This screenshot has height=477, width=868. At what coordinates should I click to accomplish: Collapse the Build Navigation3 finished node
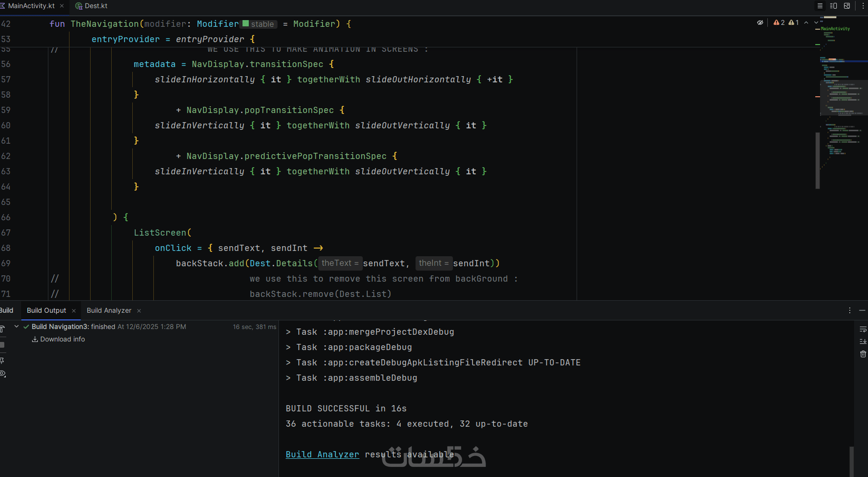click(17, 327)
